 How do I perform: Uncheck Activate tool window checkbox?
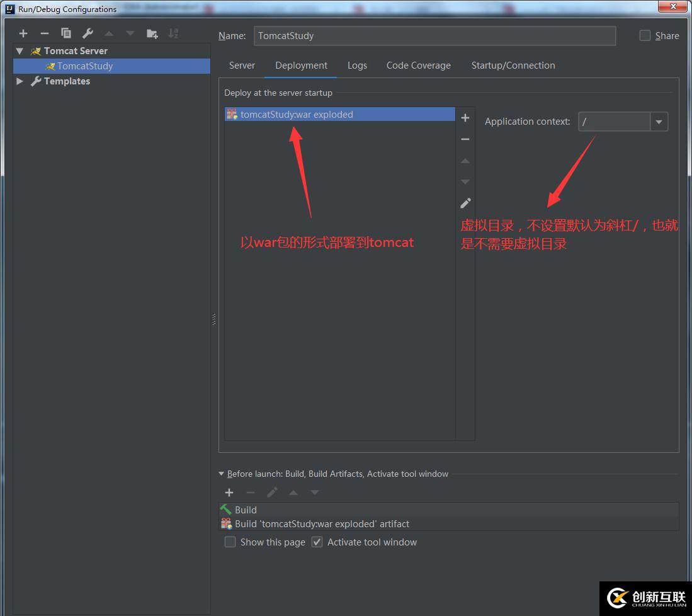tap(317, 542)
